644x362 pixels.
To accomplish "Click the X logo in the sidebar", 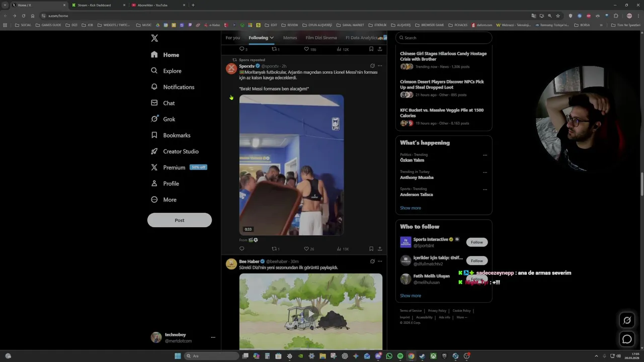I will coord(154,38).
